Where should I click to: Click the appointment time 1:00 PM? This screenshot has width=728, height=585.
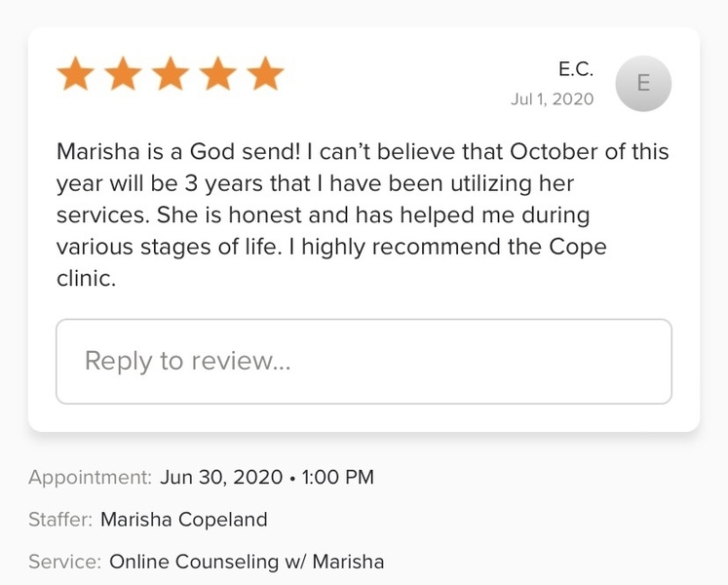coord(338,478)
